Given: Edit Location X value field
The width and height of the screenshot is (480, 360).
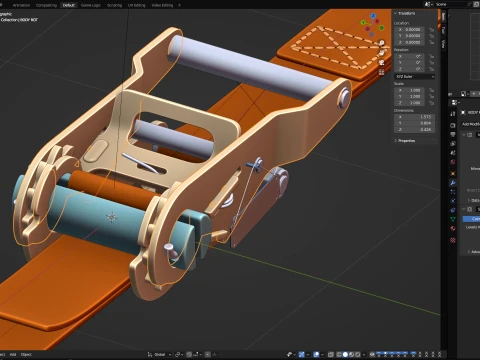Looking at the screenshot, I should (410, 29).
